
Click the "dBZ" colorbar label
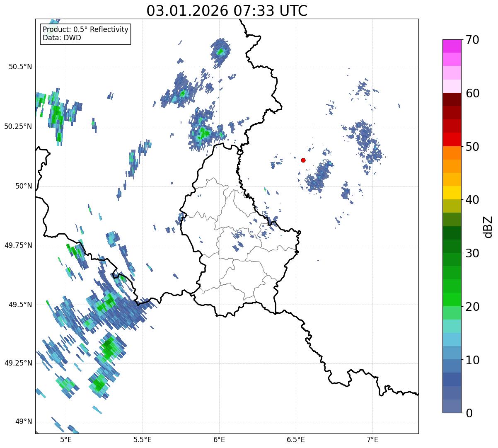pyautogui.click(x=488, y=226)
